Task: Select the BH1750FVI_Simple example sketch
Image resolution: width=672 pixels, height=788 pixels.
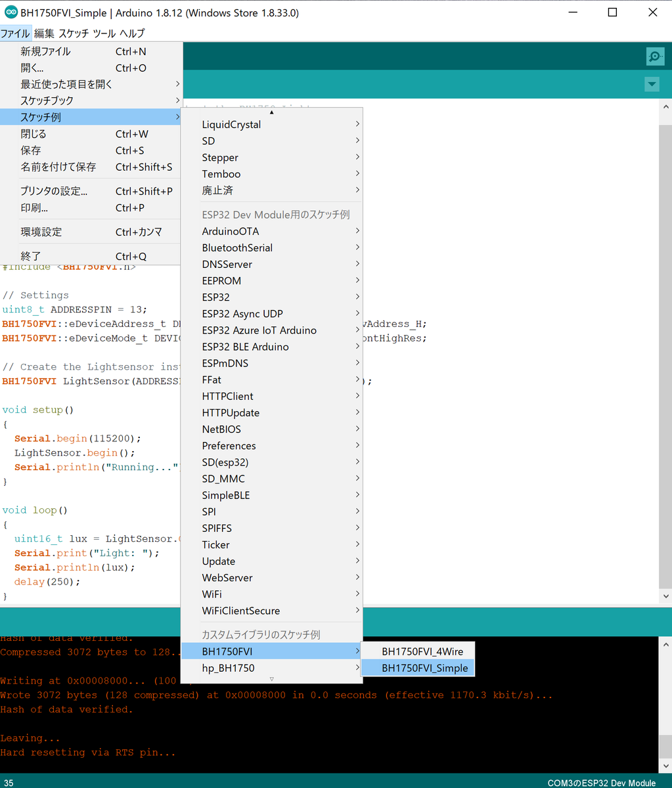Action: (x=424, y=667)
